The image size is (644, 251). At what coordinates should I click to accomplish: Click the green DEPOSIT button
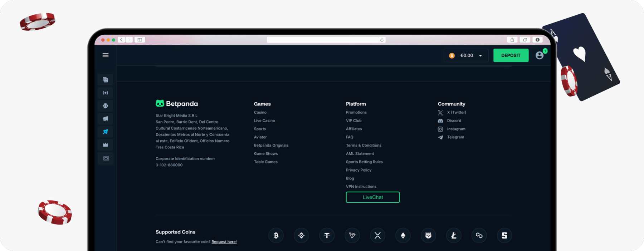click(x=511, y=55)
